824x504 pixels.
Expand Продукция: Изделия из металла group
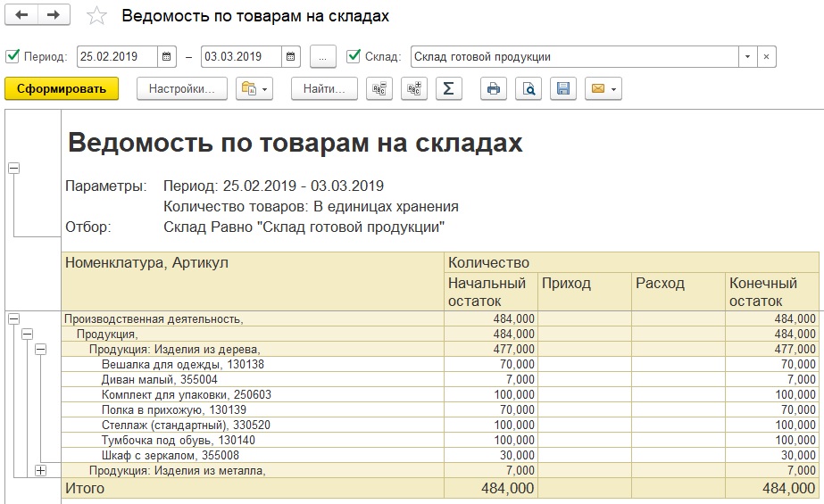pyautogui.click(x=40, y=470)
